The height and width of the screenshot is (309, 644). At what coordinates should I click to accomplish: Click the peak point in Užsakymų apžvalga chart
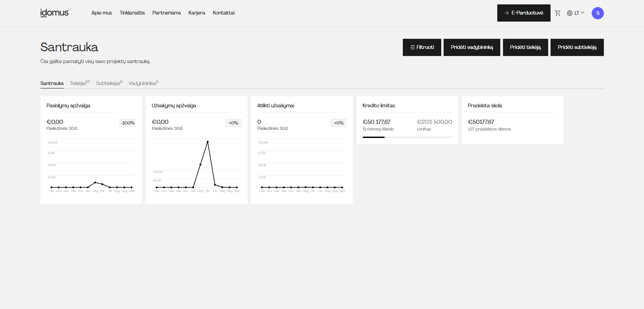(207, 142)
